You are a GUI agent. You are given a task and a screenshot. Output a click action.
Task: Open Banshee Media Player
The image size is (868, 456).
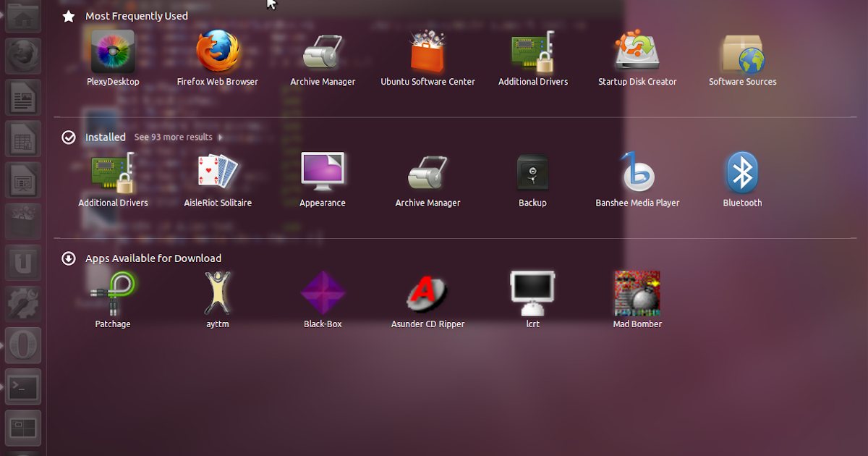coord(637,180)
